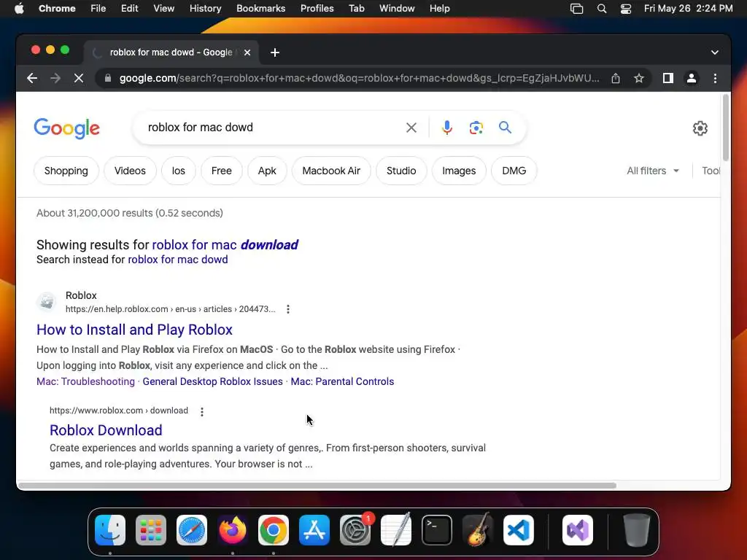The width and height of the screenshot is (747, 560).
Task: Click 'roblox for mac download' corrected search link
Action: point(225,245)
